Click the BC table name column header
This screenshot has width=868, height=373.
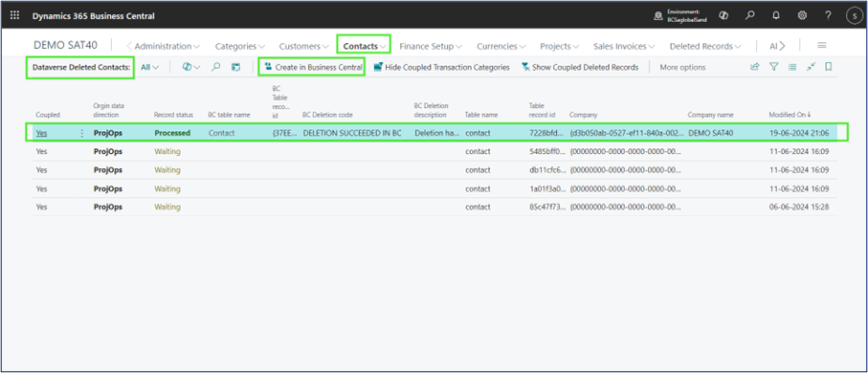[229, 115]
